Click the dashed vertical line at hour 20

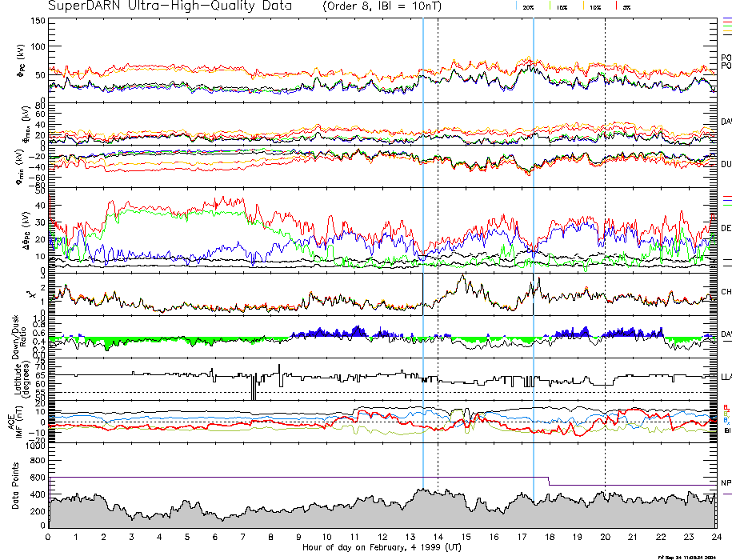[605, 240]
